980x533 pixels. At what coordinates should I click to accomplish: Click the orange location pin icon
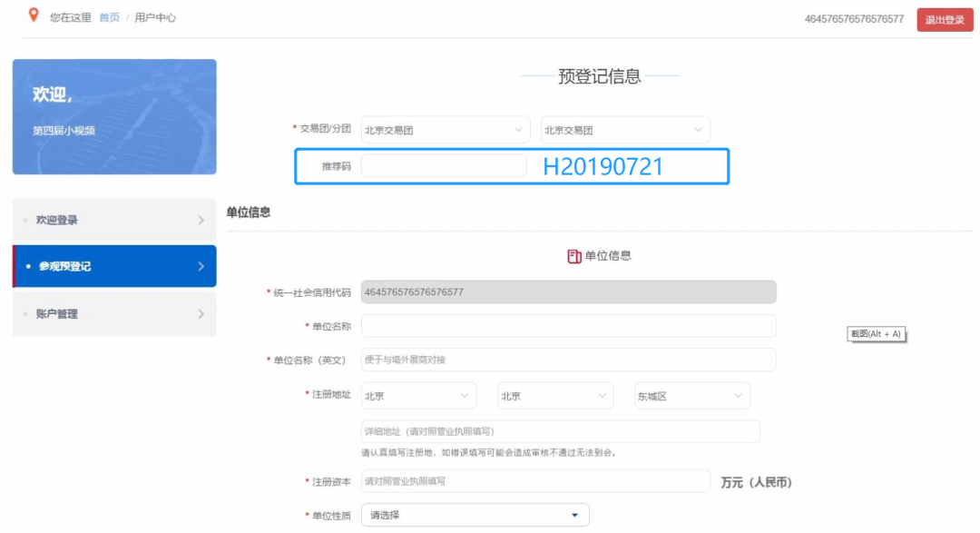click(x=34, y=15)
